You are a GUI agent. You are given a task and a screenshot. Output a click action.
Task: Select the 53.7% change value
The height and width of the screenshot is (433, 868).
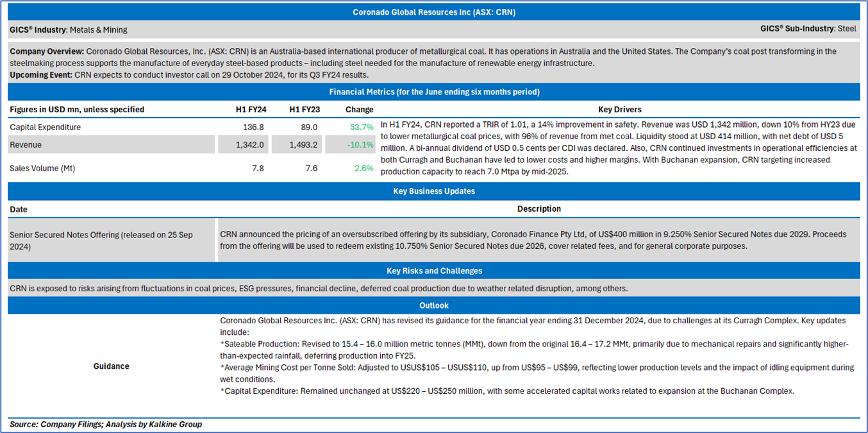(x=362, y=127)
